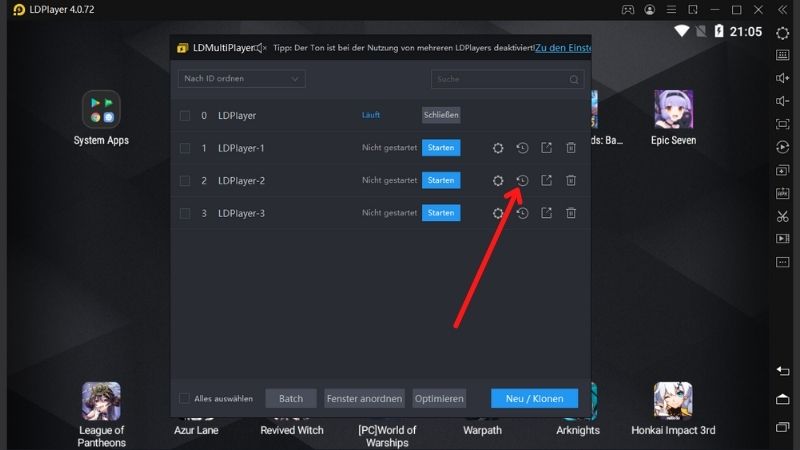
Task: Launch the Epic Seven app
Action: coord(673,110)
